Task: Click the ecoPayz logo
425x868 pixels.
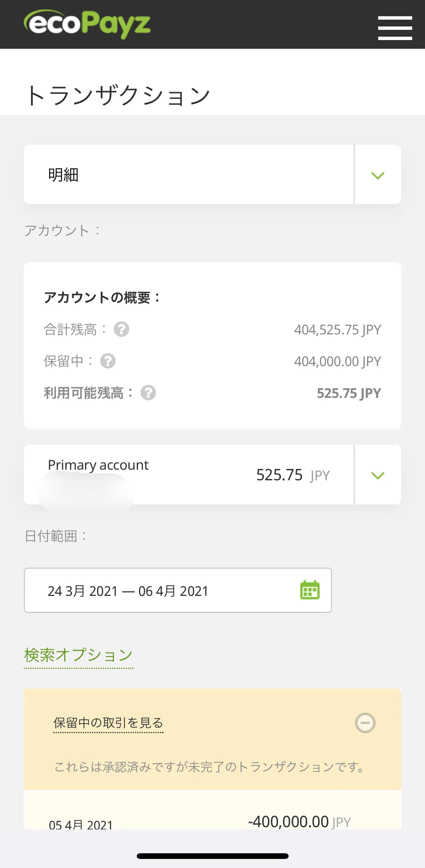Action: 87,24
